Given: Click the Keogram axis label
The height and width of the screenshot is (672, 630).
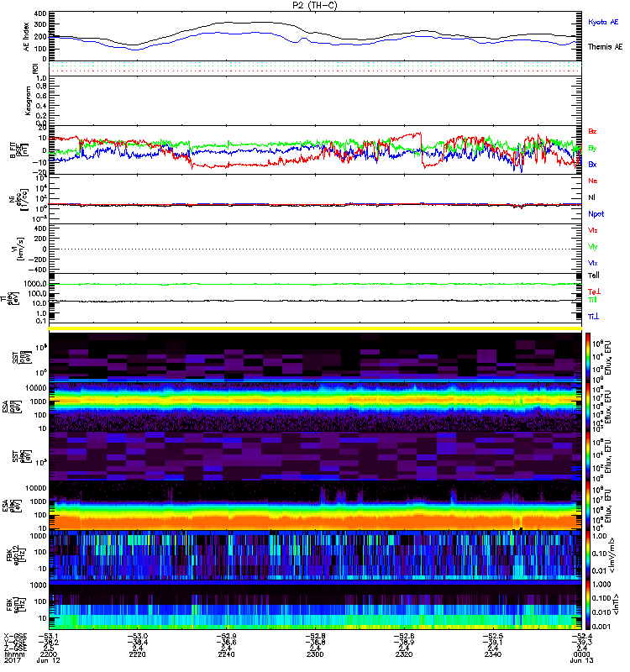Looking at the screenshot, I should (28, 101).
